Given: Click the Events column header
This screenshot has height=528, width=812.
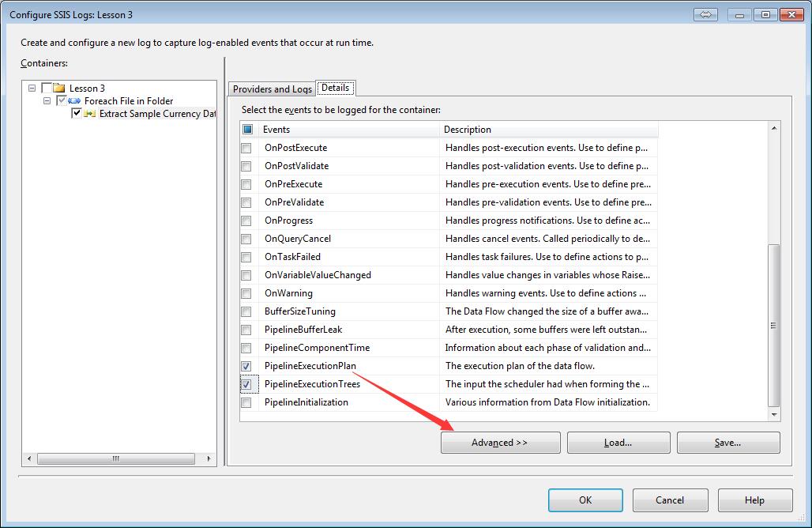Looking at the screenshot, I should point(348,130).
